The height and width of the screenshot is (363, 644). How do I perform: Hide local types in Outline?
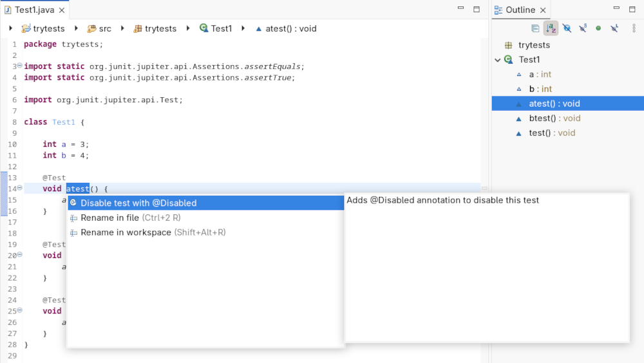(614, 28)
